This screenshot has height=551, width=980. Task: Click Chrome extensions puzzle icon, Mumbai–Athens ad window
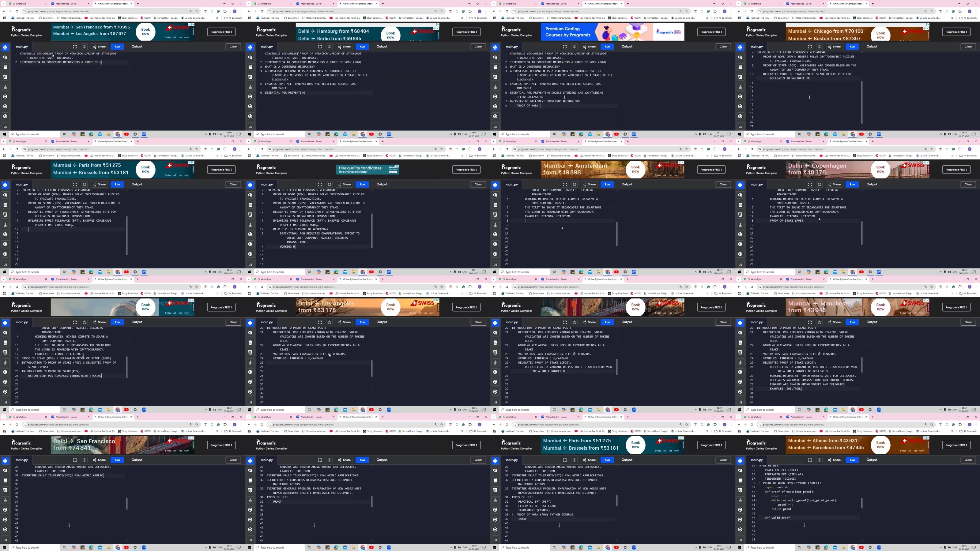(960, 424)
